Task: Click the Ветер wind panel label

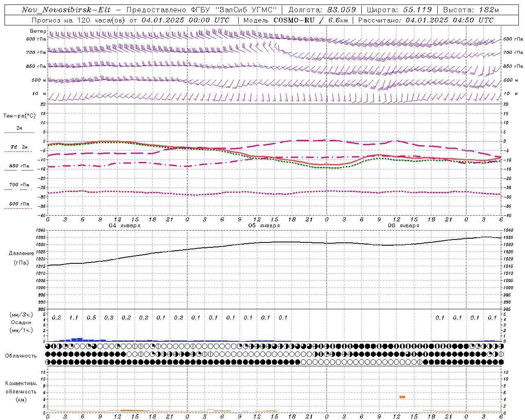Action: 38,31
